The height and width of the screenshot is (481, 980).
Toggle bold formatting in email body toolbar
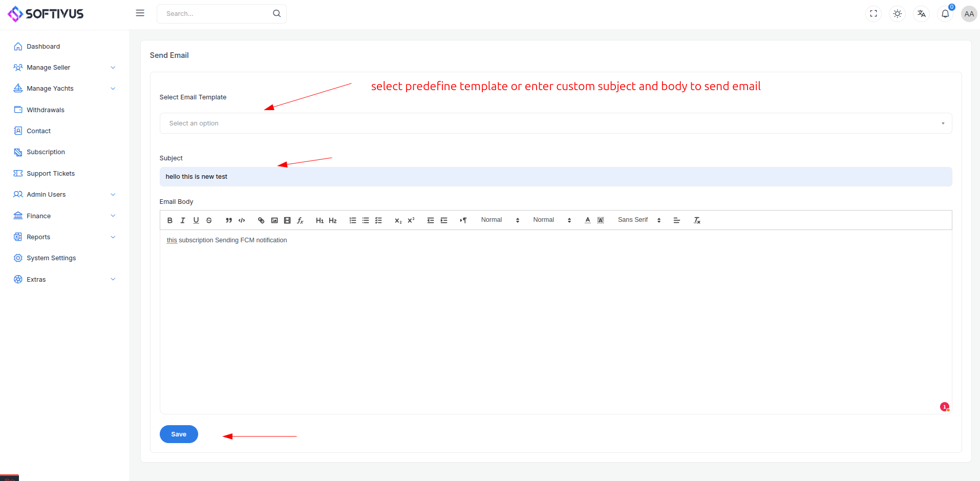tap(170, 220)
